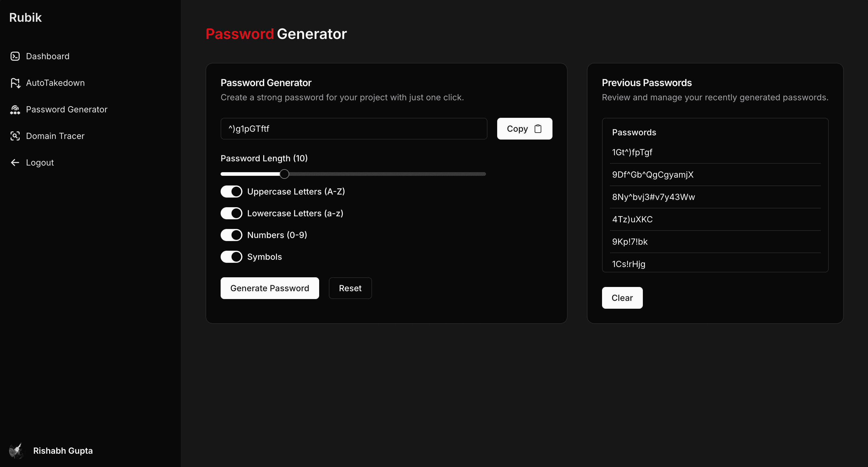Click the Domain Tracer scan icon
The width and height of the screenshot is (868, 467).
pyautogui.click(x=15, y=136)
